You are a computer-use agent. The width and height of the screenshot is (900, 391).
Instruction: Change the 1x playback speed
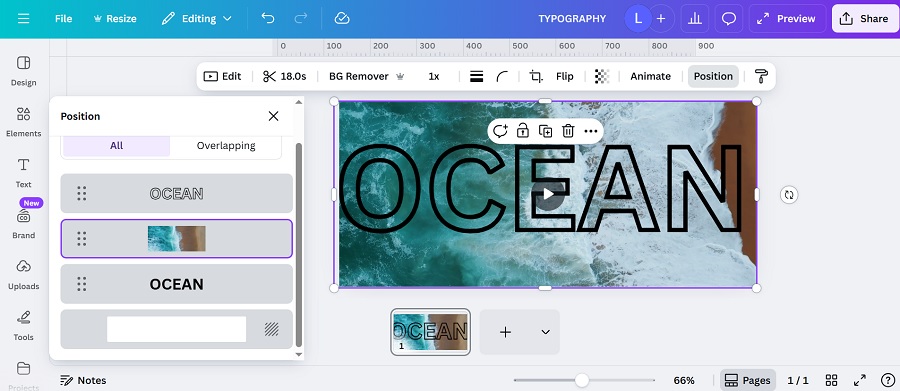coord(434,76)
